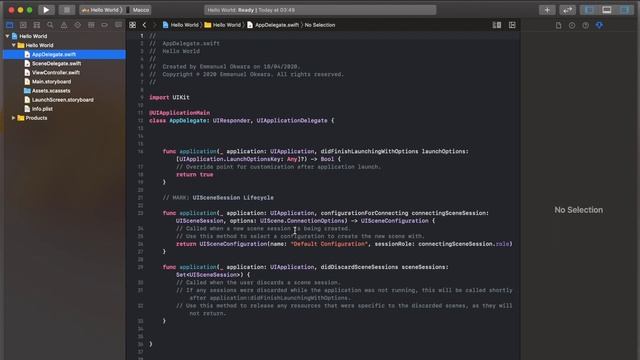The image size is (640, 360).
Task: Open Main.storyboard
Action: click(x=48, y=82)
